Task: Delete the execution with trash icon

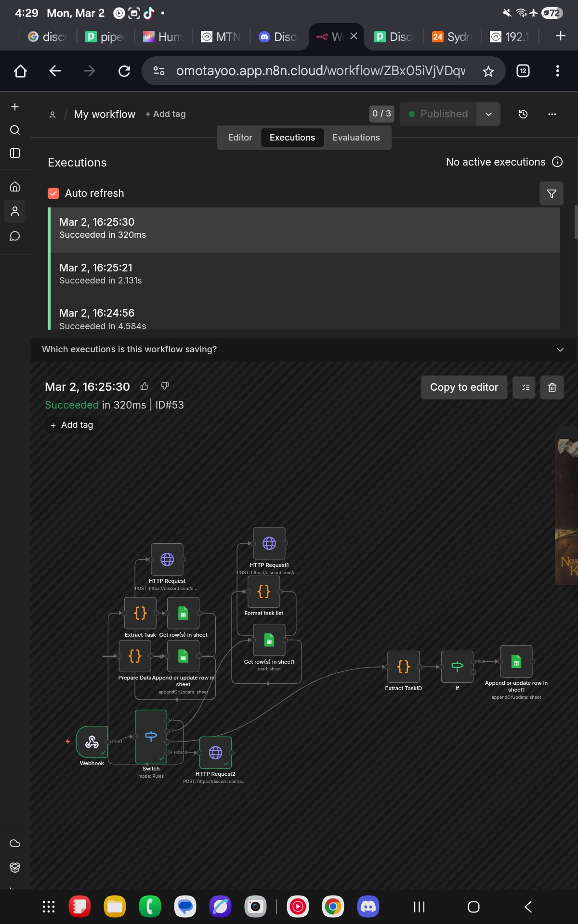Action: [552, 387]
